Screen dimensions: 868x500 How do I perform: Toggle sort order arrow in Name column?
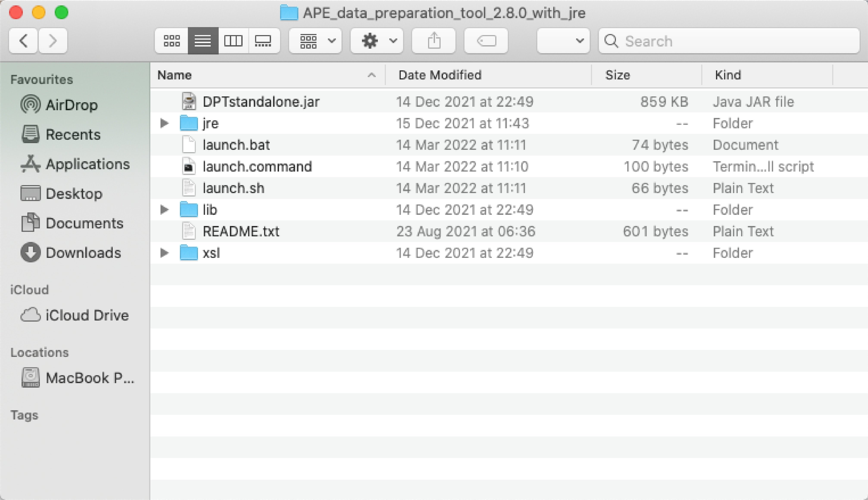371,75
